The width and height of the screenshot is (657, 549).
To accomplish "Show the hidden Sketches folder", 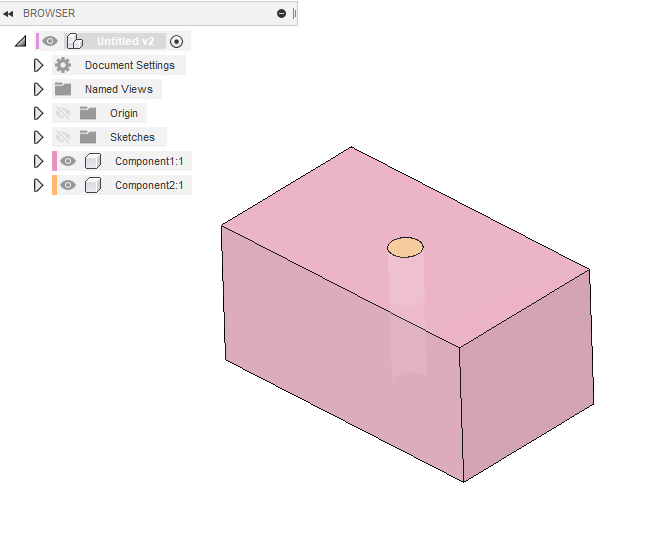I will tap(63, 137).
